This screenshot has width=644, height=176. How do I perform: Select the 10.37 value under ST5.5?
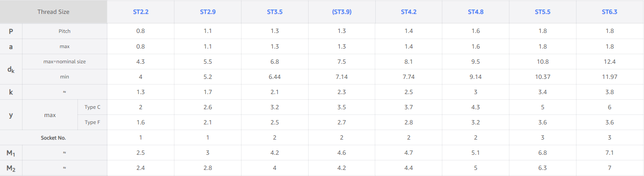[x=543, y=77]
